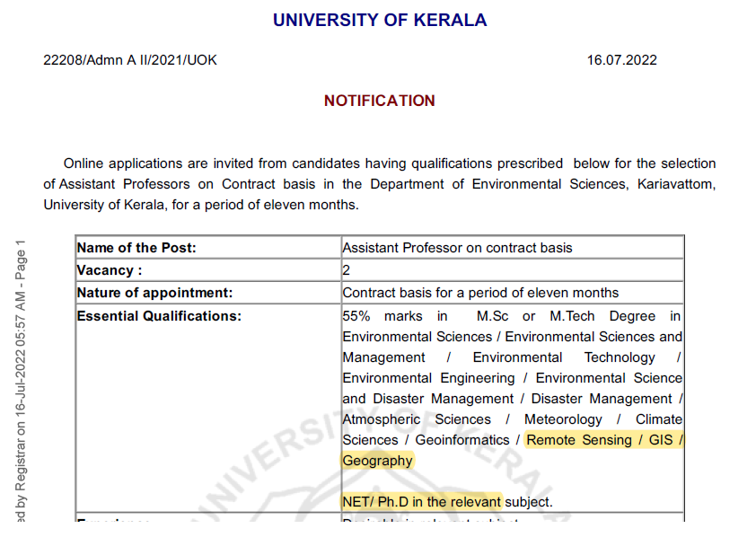Viewport: 756px width, 555px height.
Task: Click the word Kariavattom in the paragraph
Action: 676,184
